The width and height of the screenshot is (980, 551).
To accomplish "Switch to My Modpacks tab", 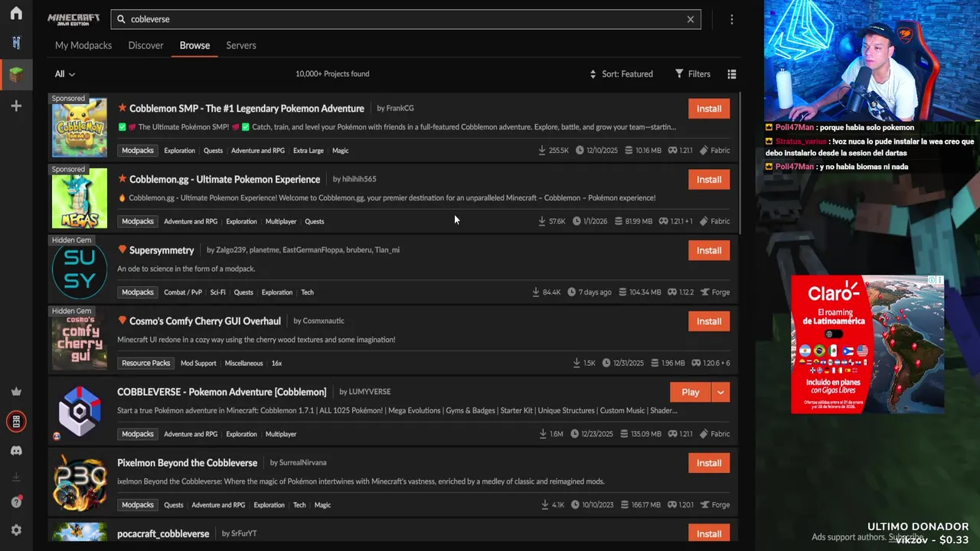I will pyautogui.click(x=83, y=45).
